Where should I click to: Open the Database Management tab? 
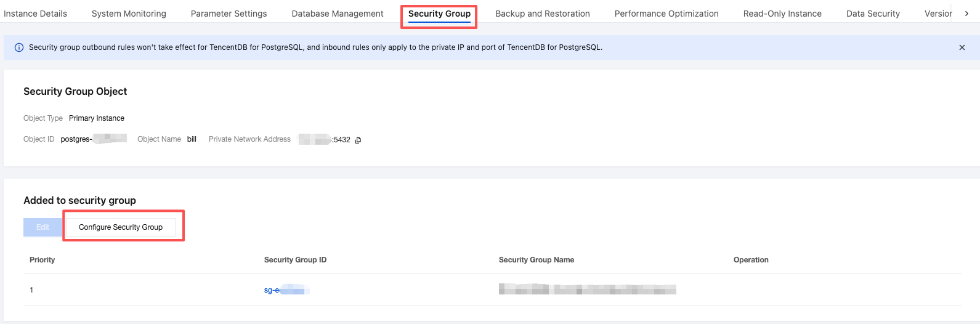tap(338, 14)
